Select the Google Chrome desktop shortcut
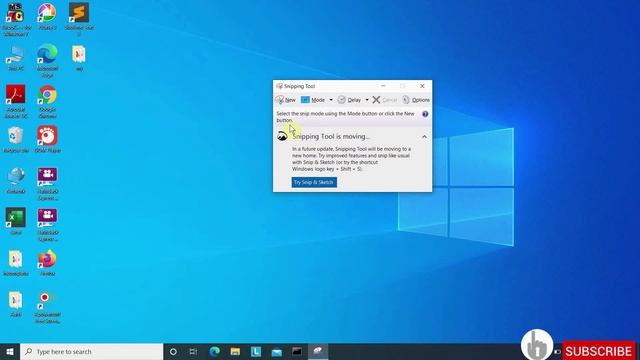The height and width of the screenshot is (360, 640). [x=47, y=102]
